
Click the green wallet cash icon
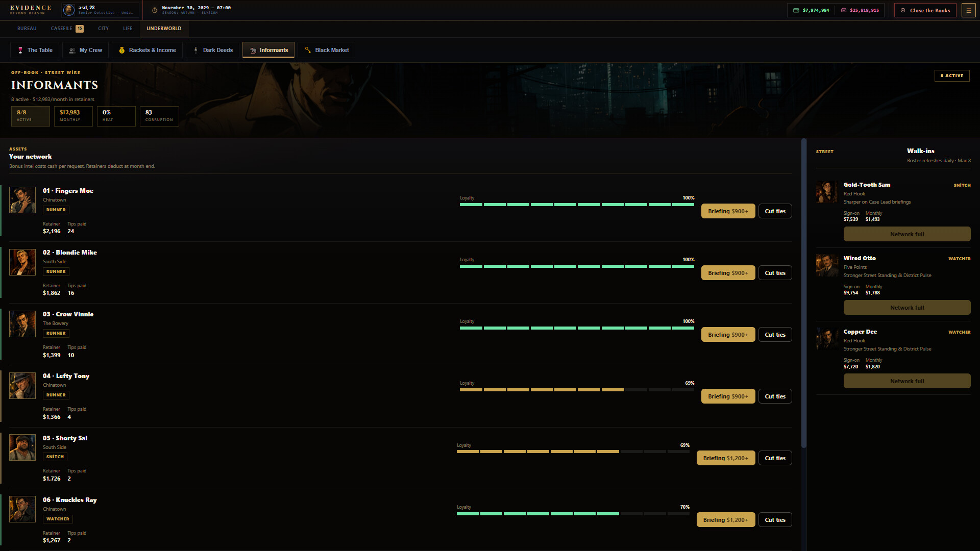coord(796,10)
